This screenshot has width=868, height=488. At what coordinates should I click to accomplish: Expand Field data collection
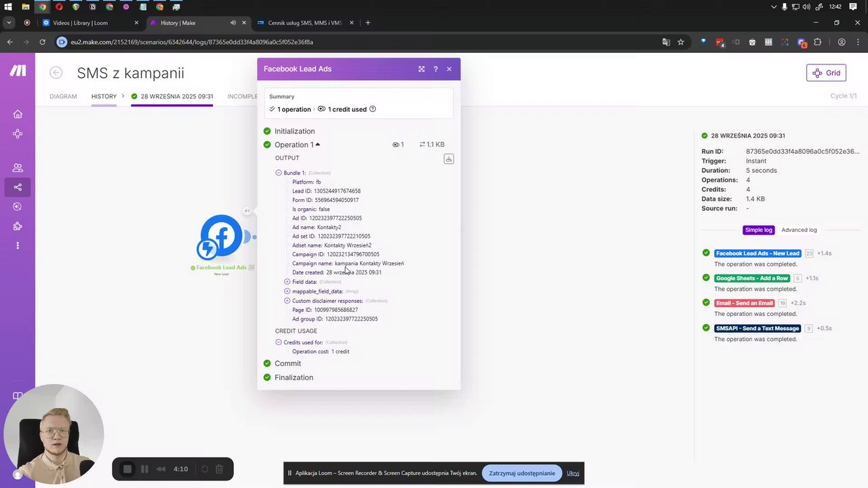pos(287,281)
